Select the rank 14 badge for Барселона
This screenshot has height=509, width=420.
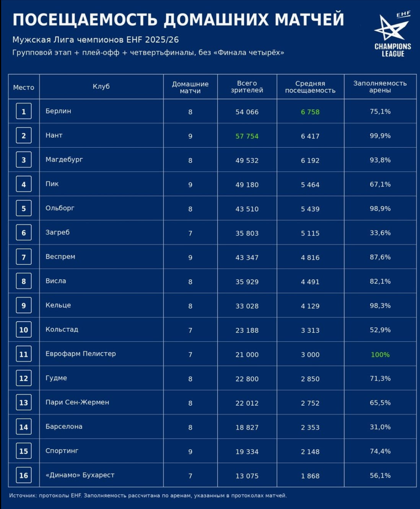(24, 427)
